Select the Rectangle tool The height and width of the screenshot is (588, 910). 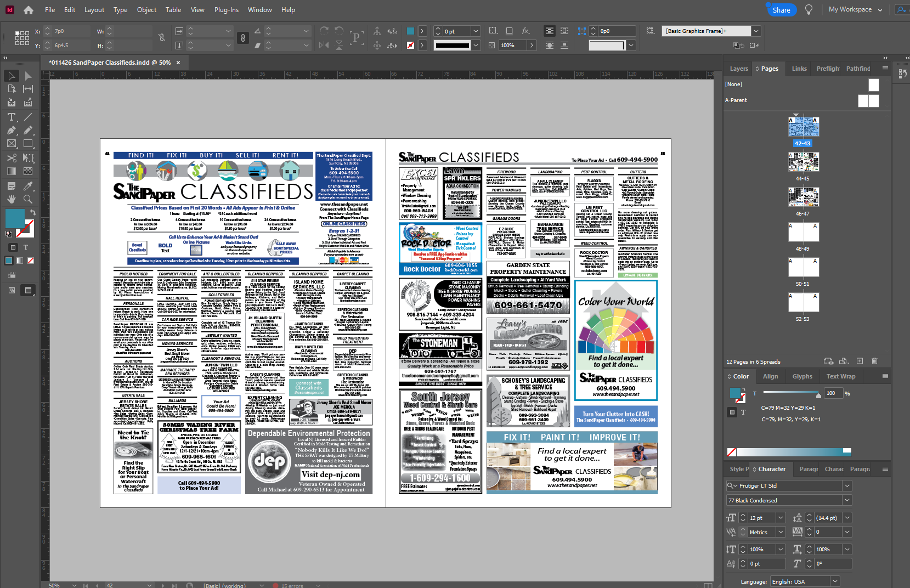[28, 144]
